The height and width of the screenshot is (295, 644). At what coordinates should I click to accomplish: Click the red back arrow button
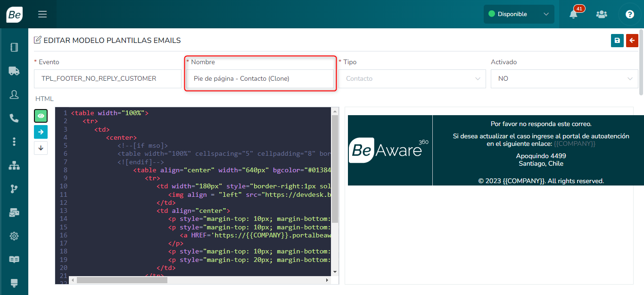tap(632, 41)
